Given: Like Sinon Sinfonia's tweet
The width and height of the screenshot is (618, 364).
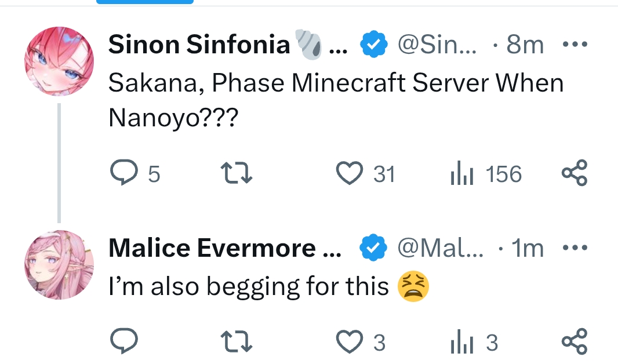Looking at the screenshot, I should pyautogui.click(x=350, y=174).
